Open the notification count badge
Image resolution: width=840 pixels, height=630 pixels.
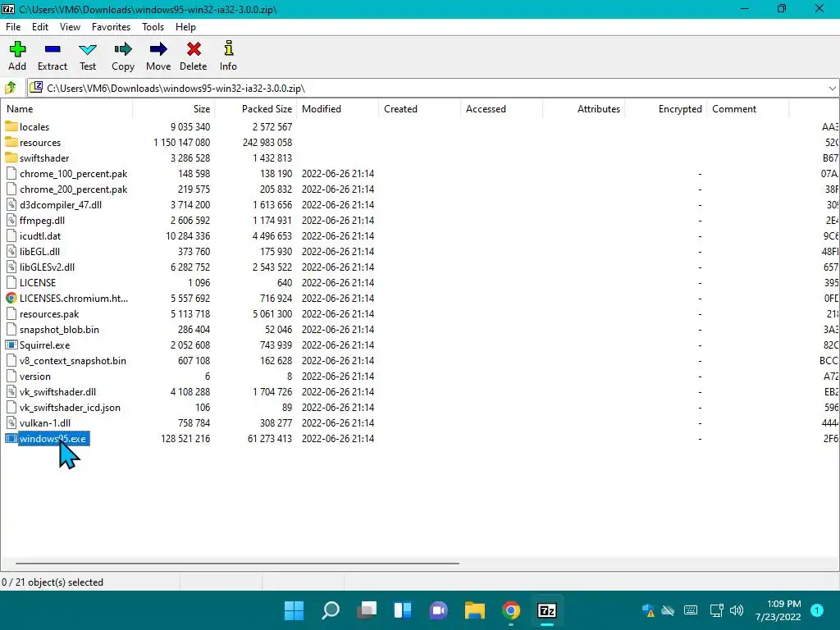click(817, 610)
